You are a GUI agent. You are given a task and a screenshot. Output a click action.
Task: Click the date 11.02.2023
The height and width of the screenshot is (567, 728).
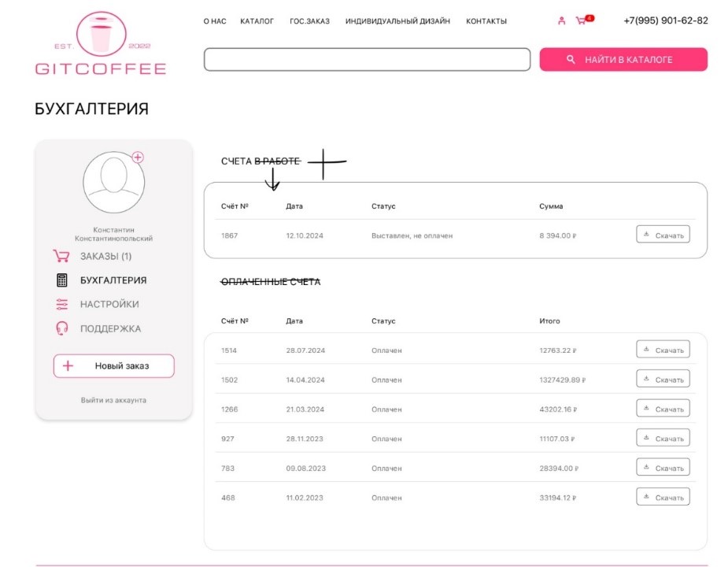coord(305,498)
